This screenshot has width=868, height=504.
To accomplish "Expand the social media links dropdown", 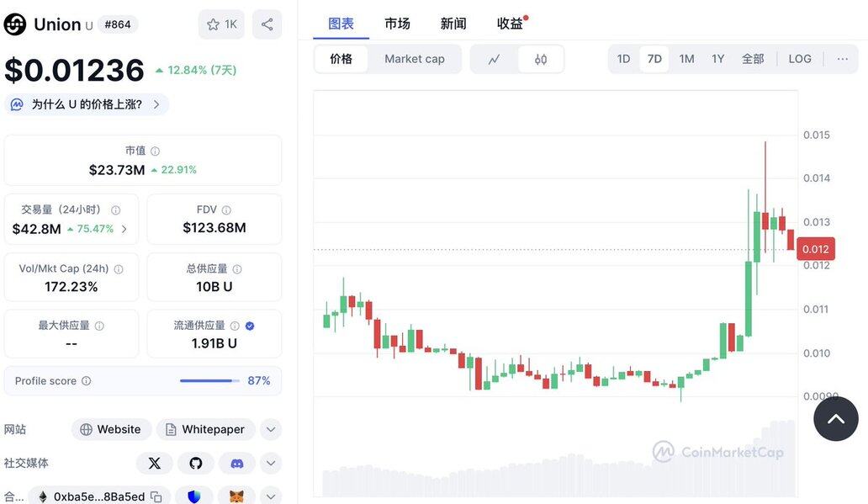I will click(271, 463).
